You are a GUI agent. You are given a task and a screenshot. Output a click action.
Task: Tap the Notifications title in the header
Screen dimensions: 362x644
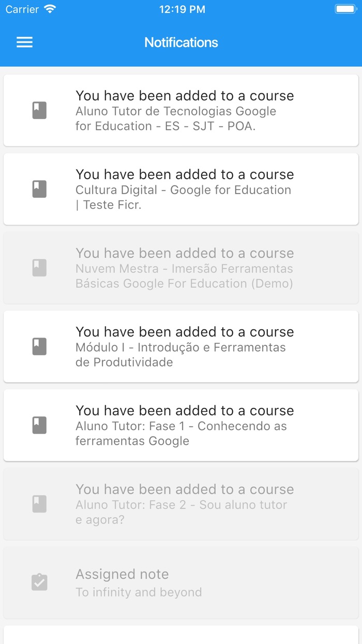180,42
